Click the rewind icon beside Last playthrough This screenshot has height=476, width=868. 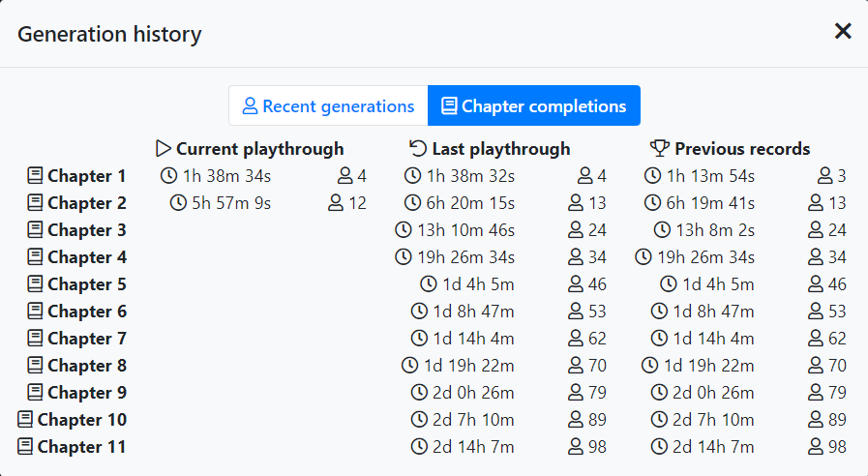[x=418, y=148]
